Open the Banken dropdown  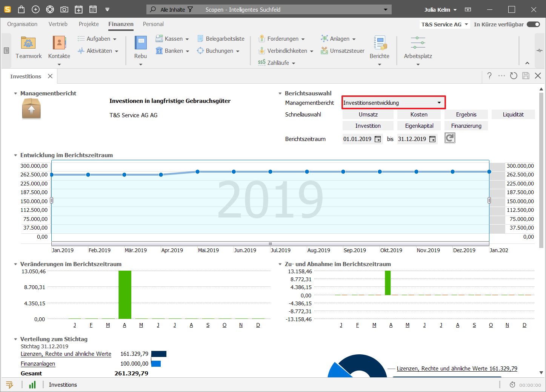tap(172, 51)
